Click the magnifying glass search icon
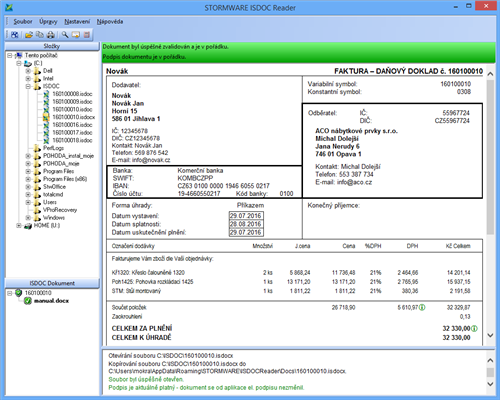 (65, 34)
